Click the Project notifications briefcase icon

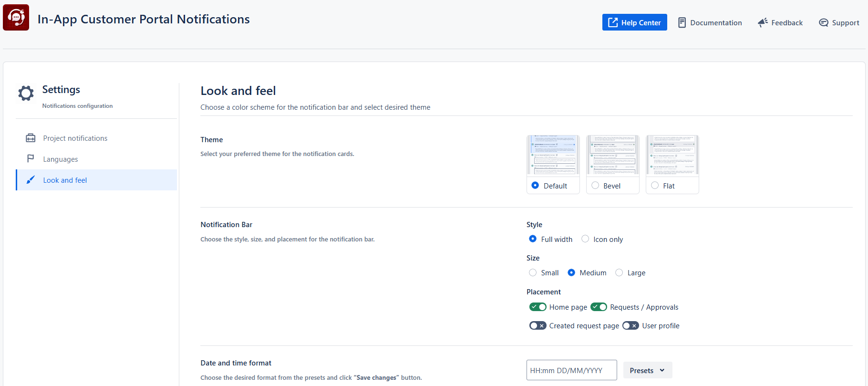click(x=31, y=138)
